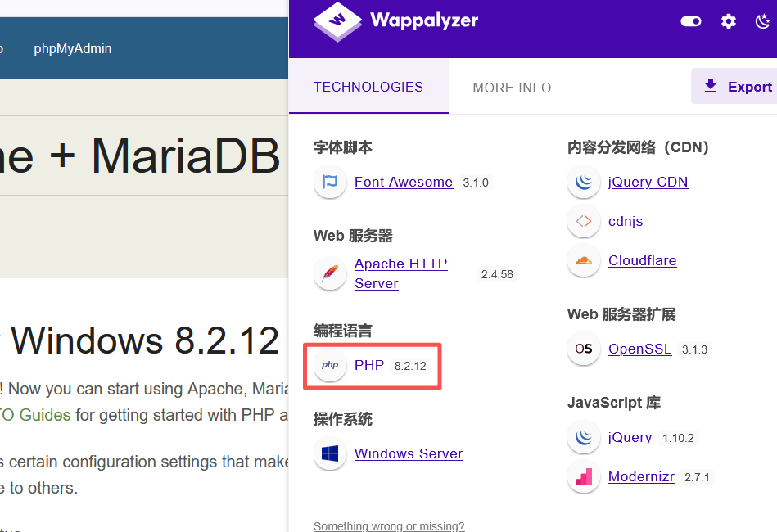Click the Wappalyzer title text
Viewport: 777px width, 532px height.
point(424,20)
